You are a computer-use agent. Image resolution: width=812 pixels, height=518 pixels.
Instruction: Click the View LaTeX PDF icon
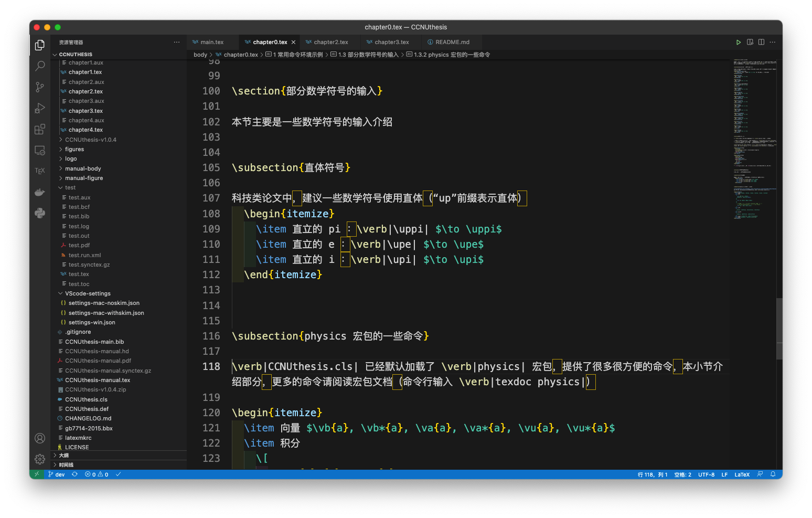tap(750, 42)
